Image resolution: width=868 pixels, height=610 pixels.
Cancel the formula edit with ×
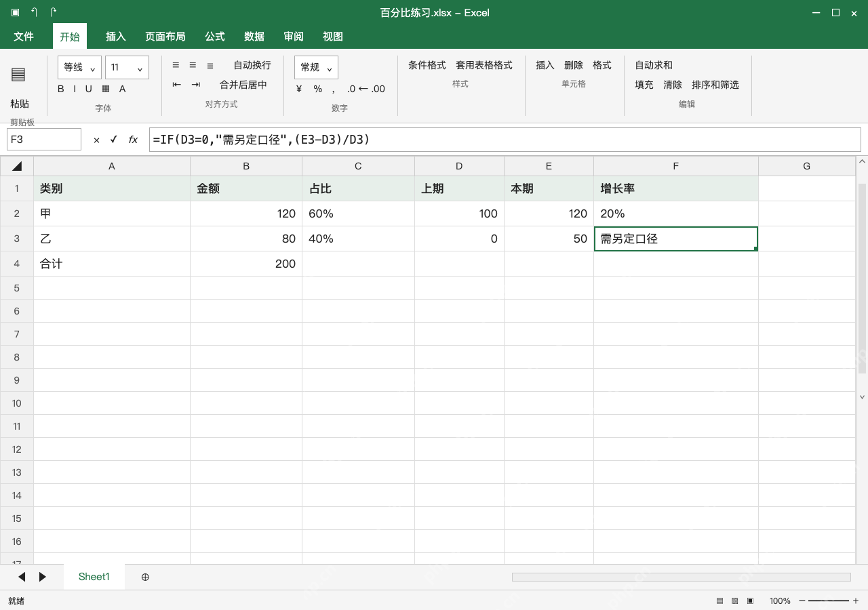coord(96,140)
